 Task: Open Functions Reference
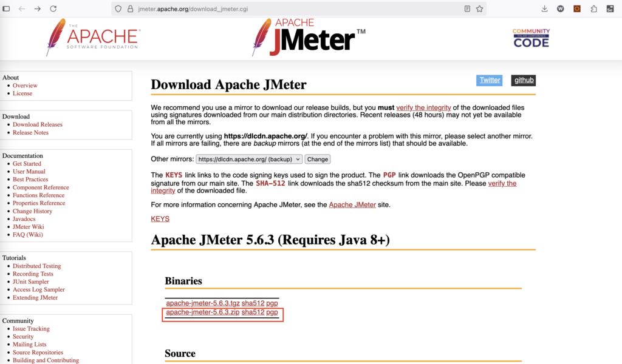(x=38, y=195)
